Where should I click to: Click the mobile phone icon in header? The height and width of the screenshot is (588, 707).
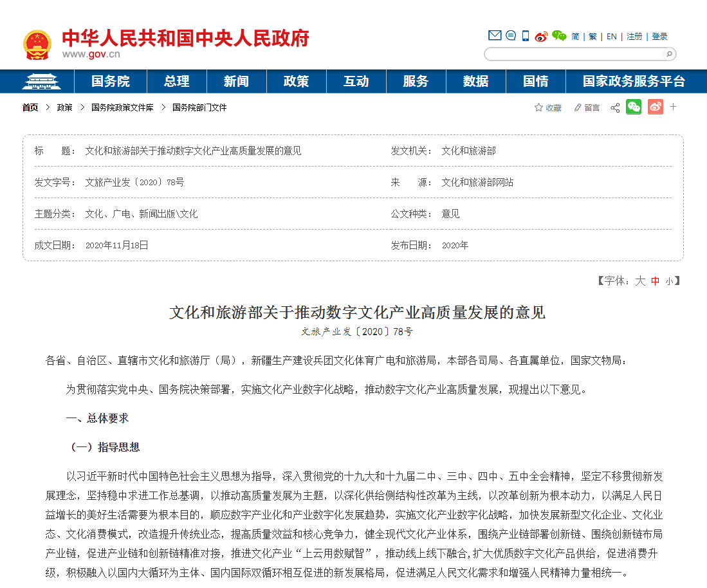526,36
